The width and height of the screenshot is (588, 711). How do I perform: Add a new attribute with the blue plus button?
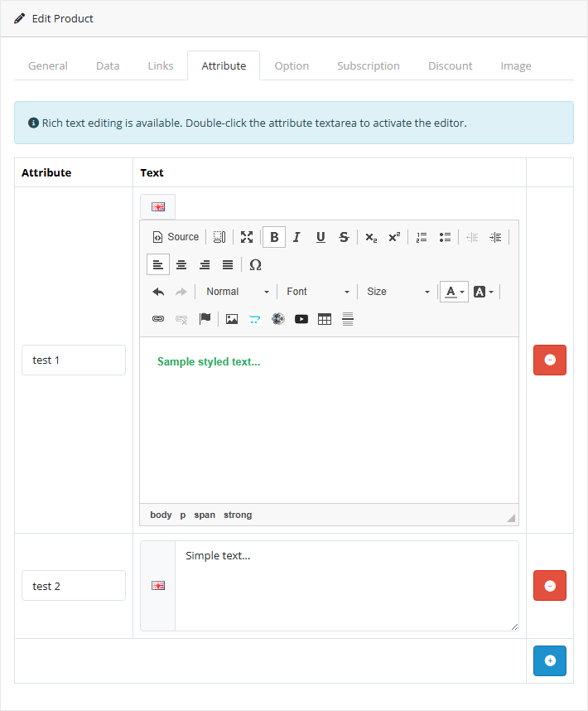click(x=550, y=661)
